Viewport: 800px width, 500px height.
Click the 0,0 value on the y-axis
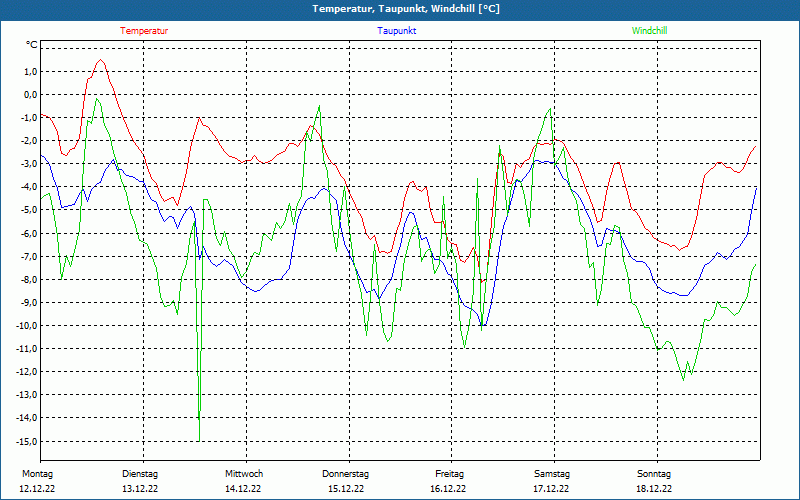30,94
